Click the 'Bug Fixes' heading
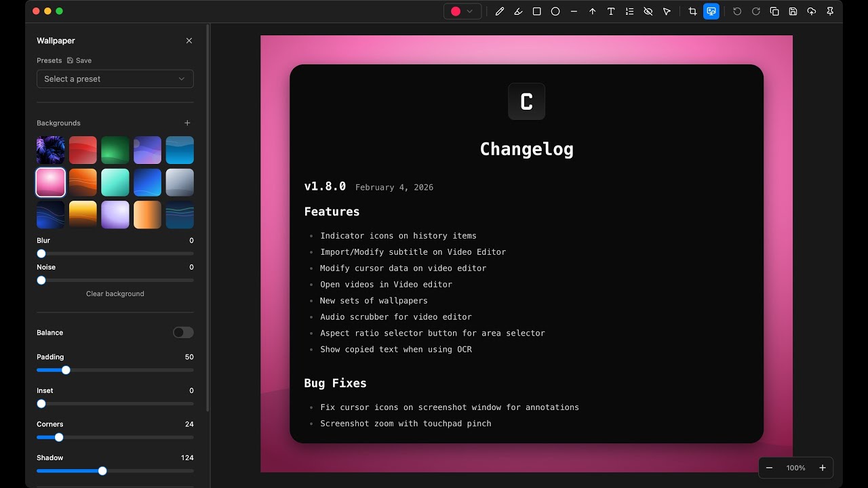 click(x=335, y=383)
